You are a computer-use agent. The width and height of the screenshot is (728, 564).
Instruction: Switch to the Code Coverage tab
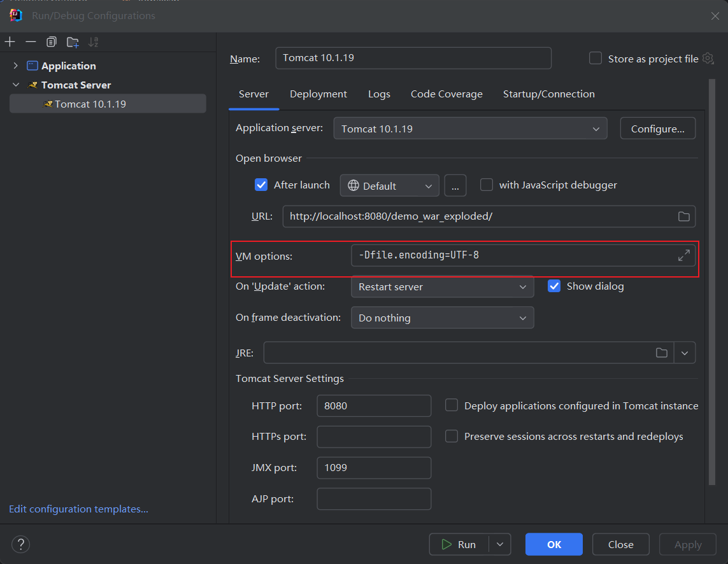pyautogui.click(x=446, y=94)
